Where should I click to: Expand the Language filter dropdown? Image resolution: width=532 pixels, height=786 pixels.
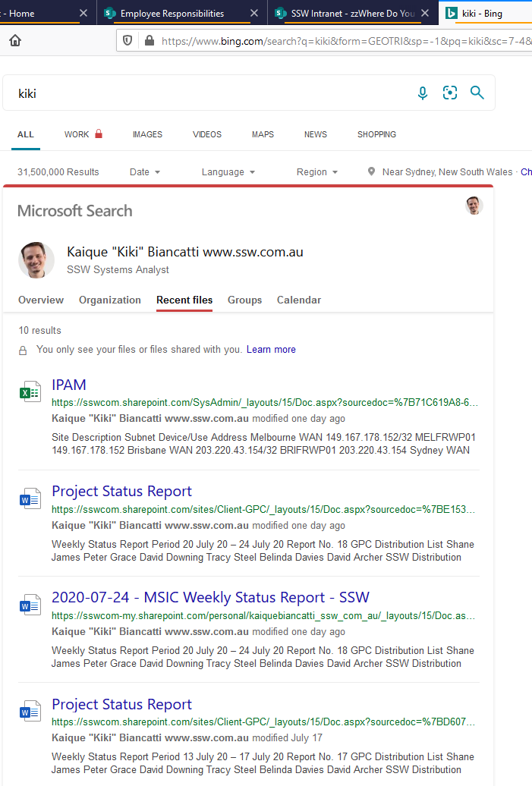pos(228,172)
